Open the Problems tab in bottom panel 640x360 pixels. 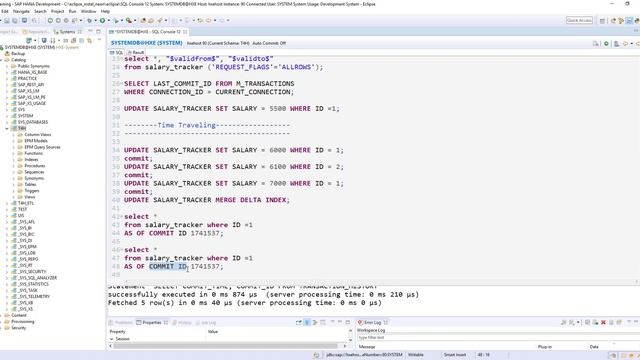[121, 322]
